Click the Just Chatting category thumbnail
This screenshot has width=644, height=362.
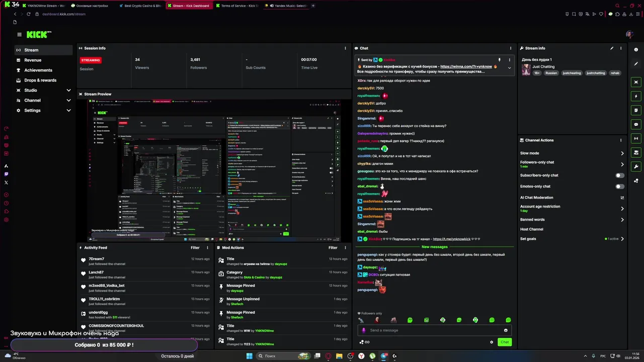coord(526,70)
